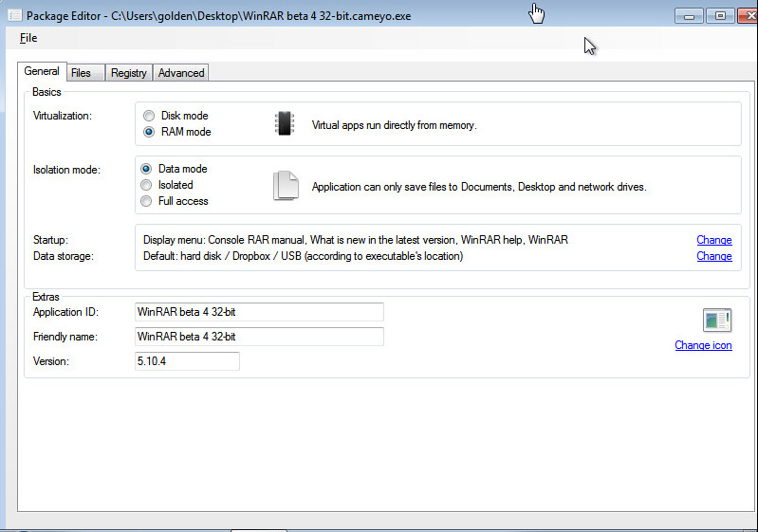Switch to the General tab
Viewport: 758px width, 532px height.
point(42,71)
